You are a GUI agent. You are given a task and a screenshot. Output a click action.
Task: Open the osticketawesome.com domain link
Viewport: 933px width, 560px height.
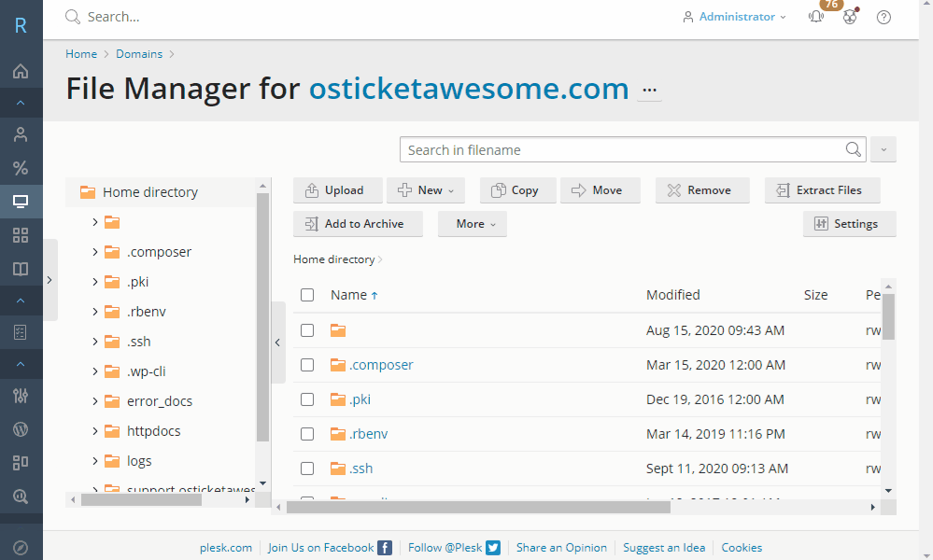tap(469, 89)
